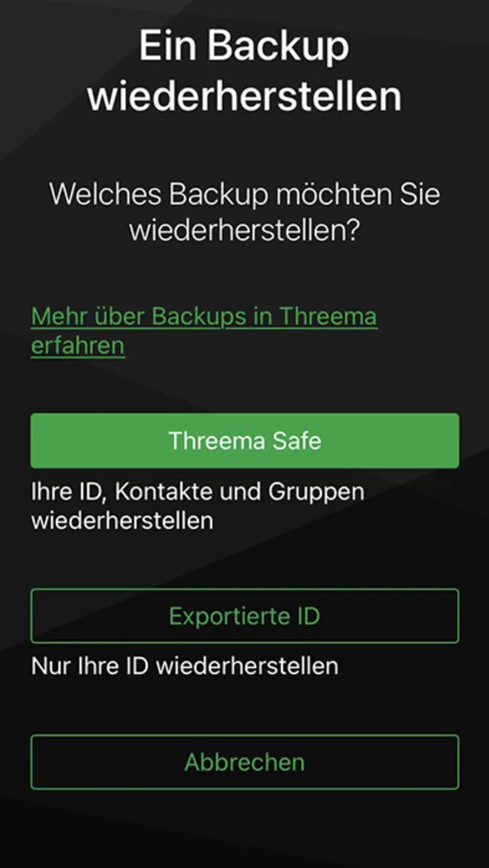Click the 'Ihre ID, Kontakte und Gruppen' description
The image size is (489, 868).
coord(198,492)
